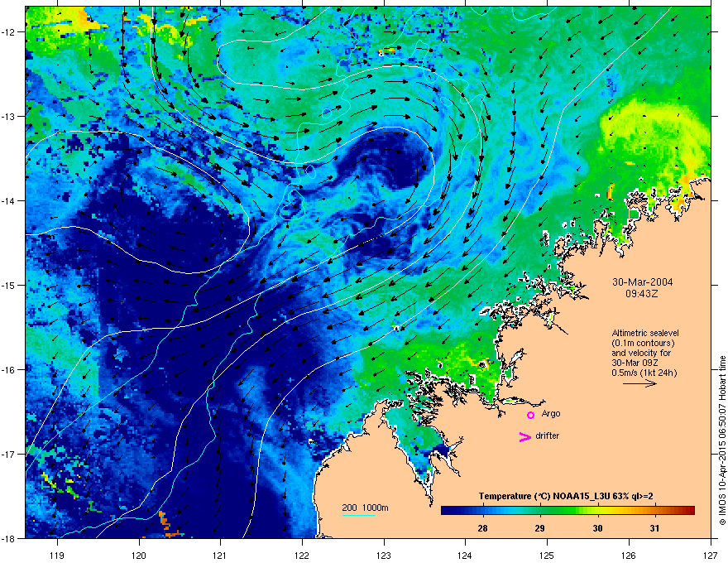Viewport: 728px width, 563px height.
Task: Click longitude axis label 119
Action: point(58,555)
